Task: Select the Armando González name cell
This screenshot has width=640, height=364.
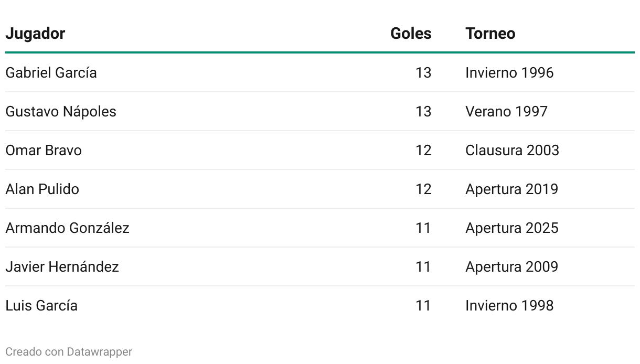Action: (67, 228)
